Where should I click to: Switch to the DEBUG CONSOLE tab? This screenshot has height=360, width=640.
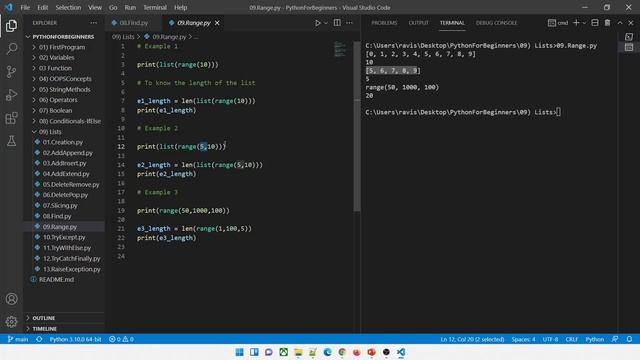pyautogui.click(x=496, y=23)
